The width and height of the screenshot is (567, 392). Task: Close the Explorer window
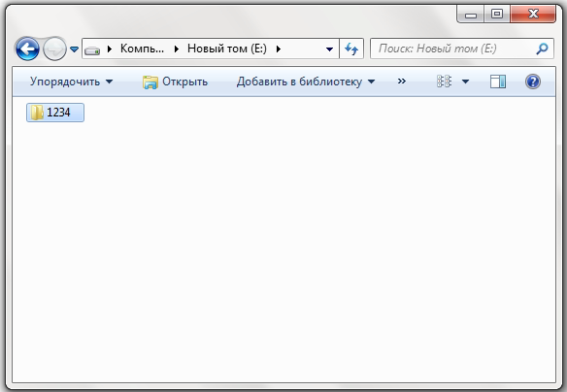(x=533, y=15)
